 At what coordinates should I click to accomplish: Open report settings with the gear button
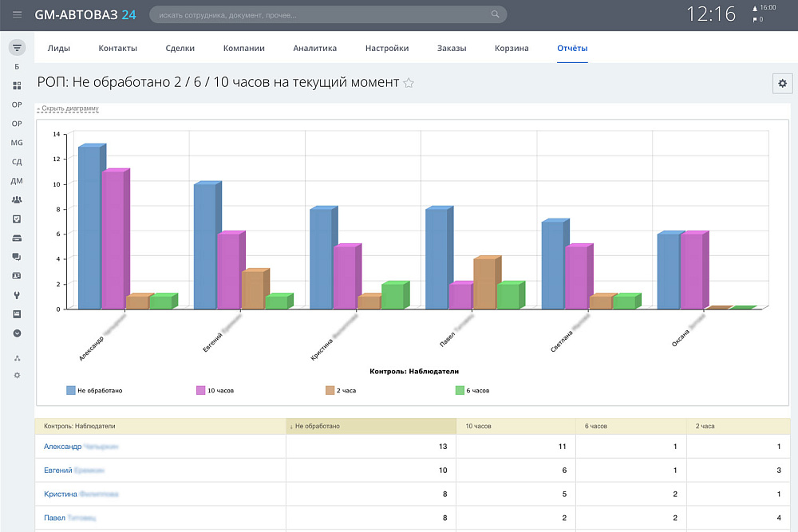782,83
